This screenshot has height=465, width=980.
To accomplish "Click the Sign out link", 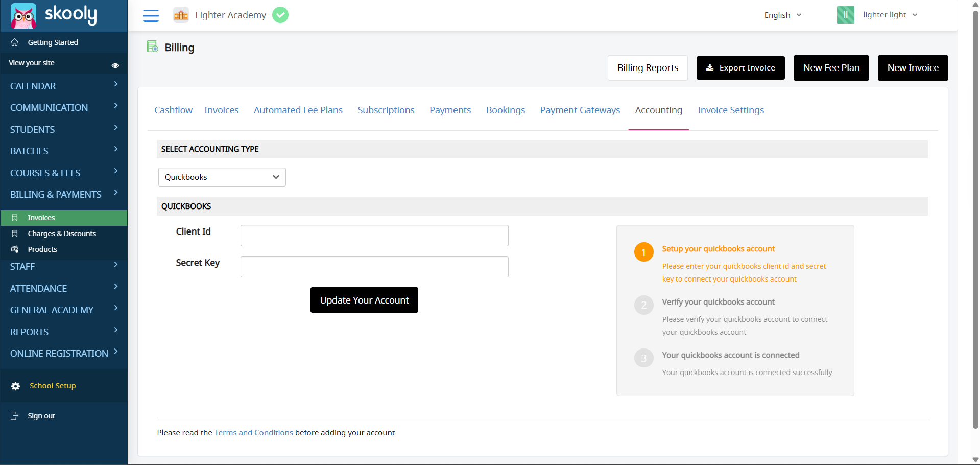I will point(41,416).
